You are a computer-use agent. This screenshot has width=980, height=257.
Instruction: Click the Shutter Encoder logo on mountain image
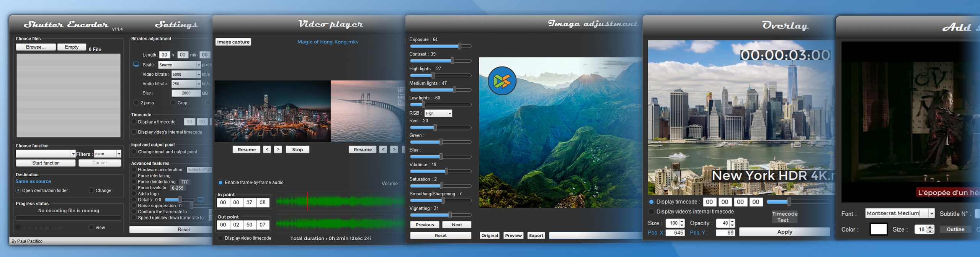point(502,81)
